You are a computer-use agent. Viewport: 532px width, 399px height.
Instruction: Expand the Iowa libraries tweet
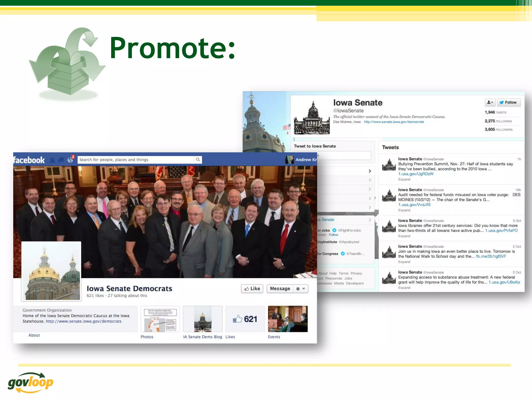tap(404, 236)
